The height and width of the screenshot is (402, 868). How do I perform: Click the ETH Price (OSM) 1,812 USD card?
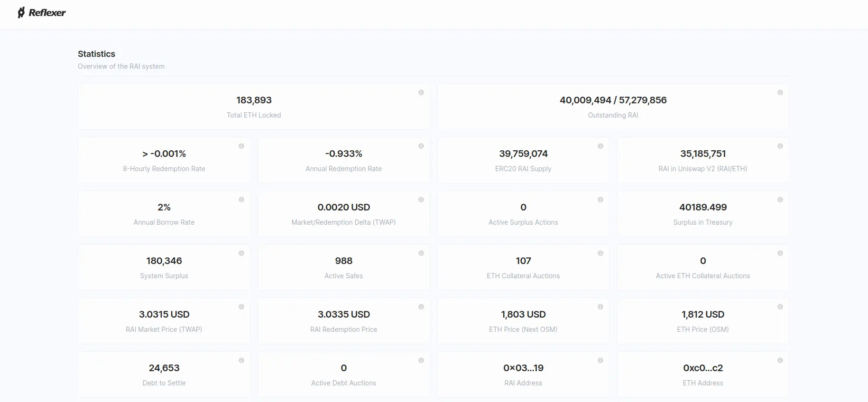click(702, 321)
